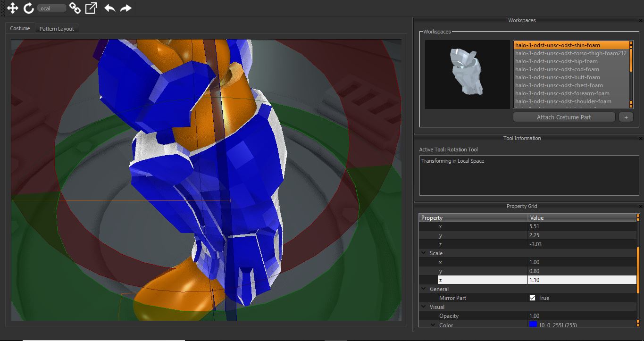644x341 pixels.
Task: Edit the Scale y value 0.80
Action: (x=582, y=271)
